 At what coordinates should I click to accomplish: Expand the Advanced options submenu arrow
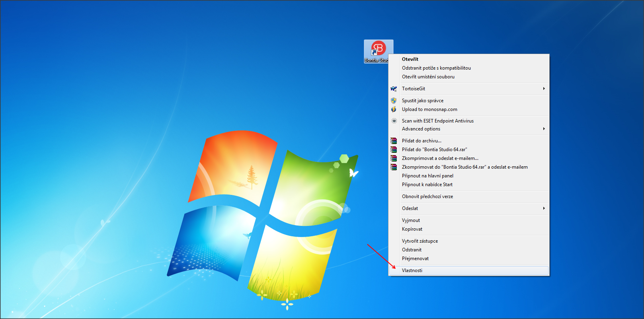[544, 129]
